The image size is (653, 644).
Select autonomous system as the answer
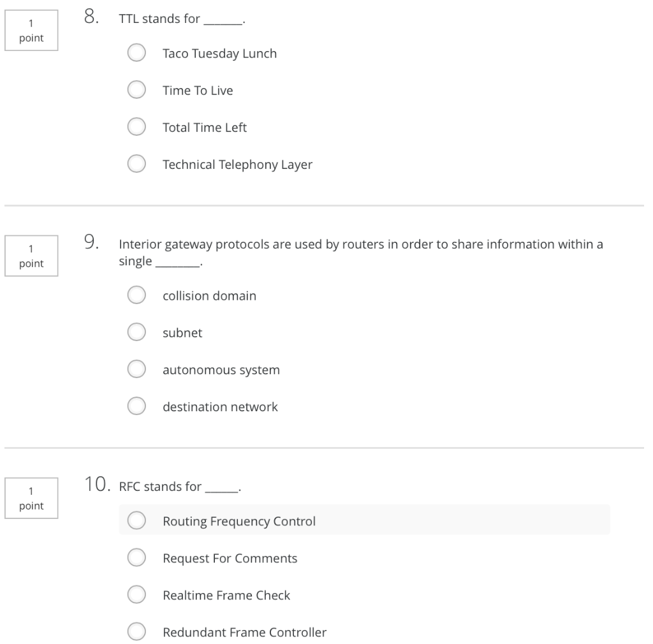(136, 369)
